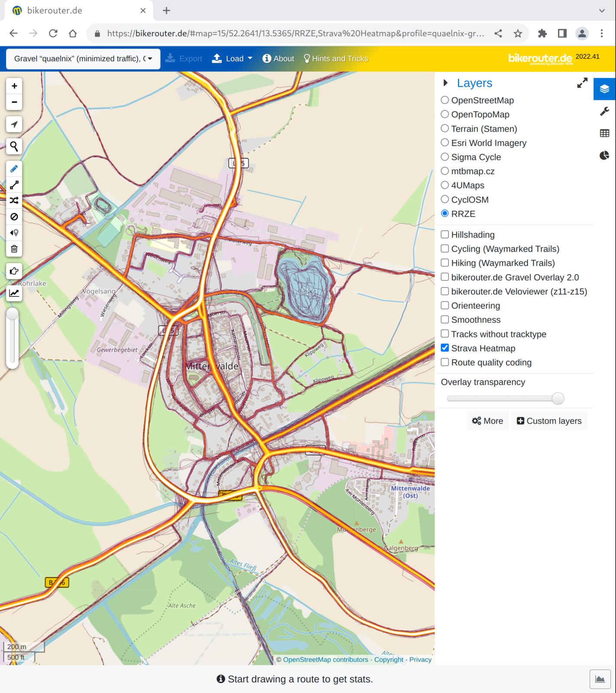Select the map search magnifier icon
This screenshot has width=616, height=693.
coord(14,146)
